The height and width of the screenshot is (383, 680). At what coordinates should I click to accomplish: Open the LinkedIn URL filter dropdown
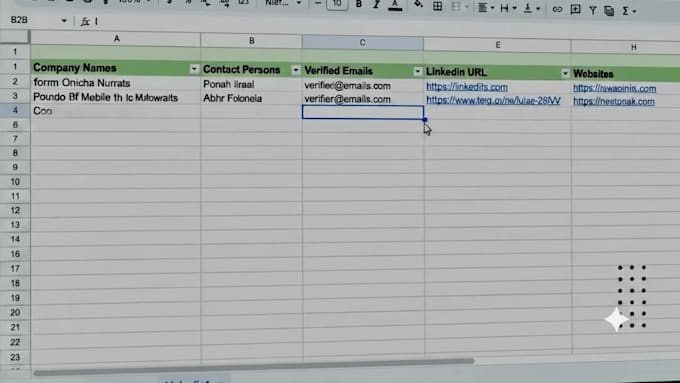(x=565, y=73)
